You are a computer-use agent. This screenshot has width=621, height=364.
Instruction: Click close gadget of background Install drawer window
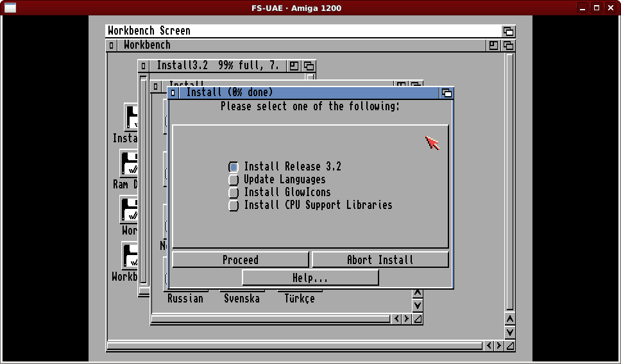point(156,87)
